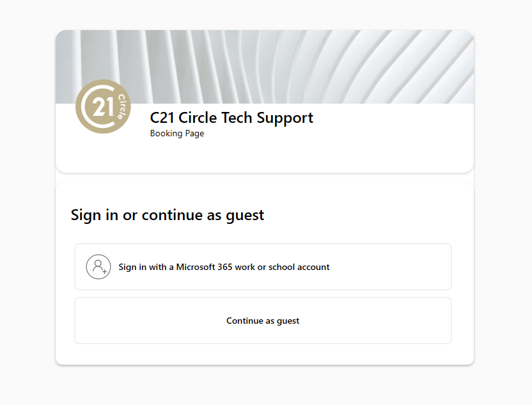Choose Continue as guest

263,321
